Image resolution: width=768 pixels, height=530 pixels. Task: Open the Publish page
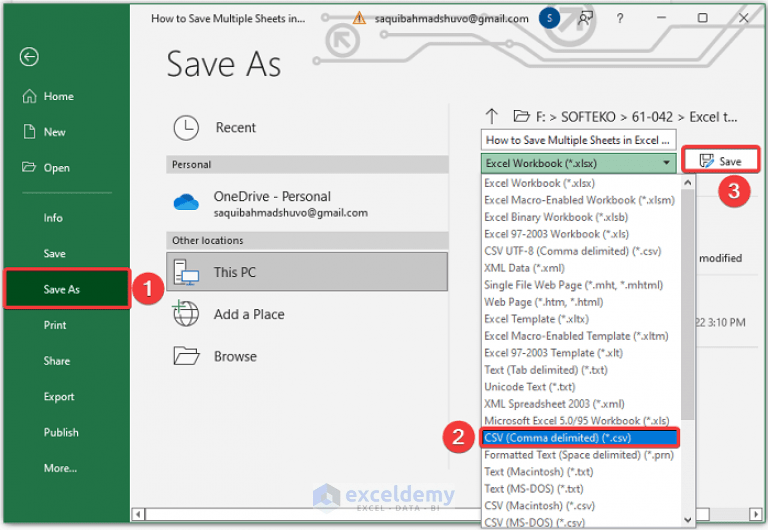61,433
